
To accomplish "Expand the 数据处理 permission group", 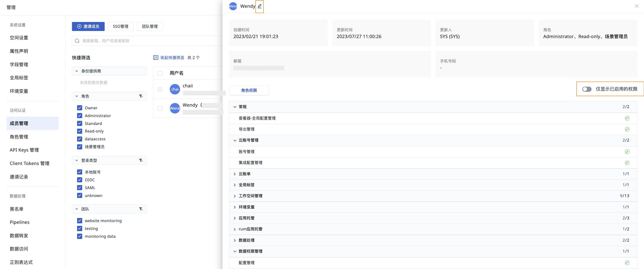I will point(235,240).
